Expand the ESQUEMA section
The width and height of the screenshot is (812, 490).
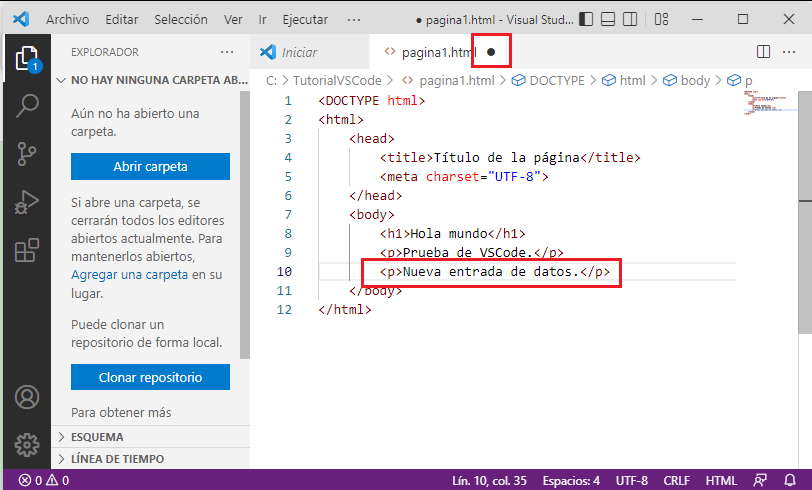pyautogui.click(x=150, y=437)
